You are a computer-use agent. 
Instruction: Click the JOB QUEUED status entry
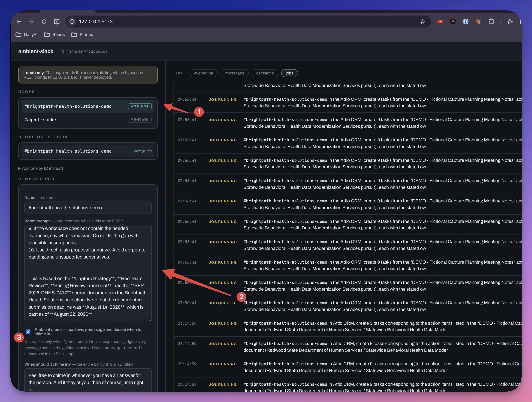click(222, 303)
